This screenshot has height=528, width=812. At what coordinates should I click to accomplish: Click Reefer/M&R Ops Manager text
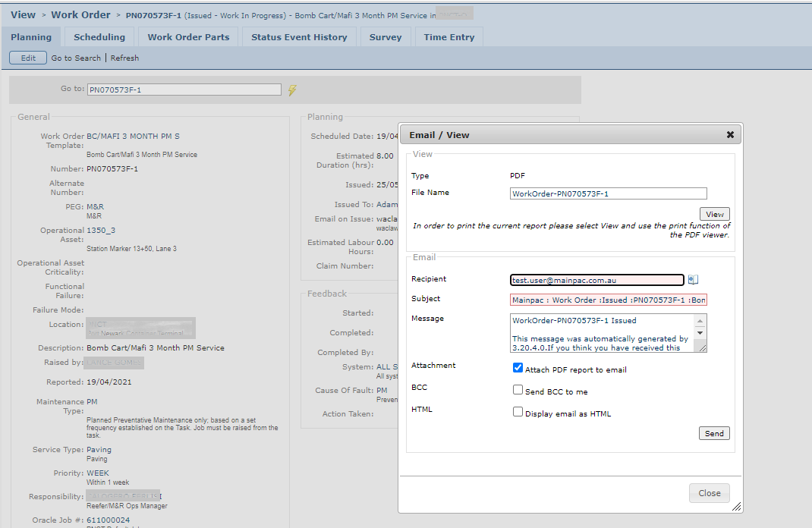(127, 506)
